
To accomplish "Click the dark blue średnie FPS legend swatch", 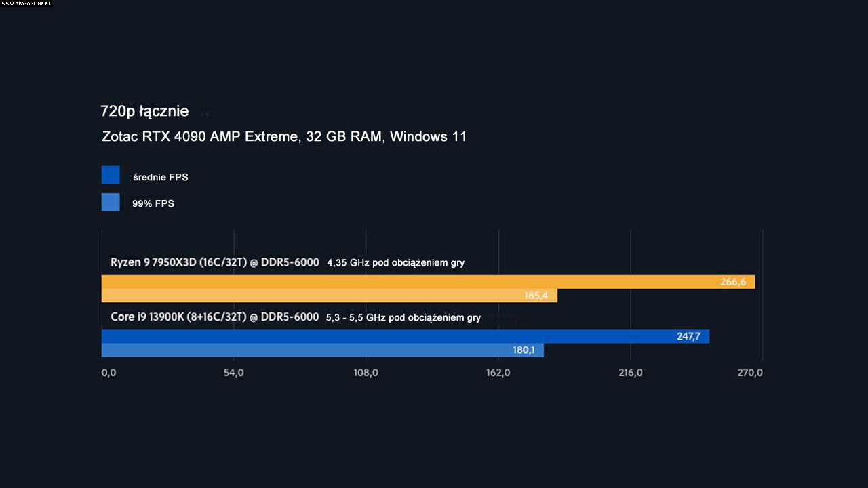I will [x=111, y=175].
